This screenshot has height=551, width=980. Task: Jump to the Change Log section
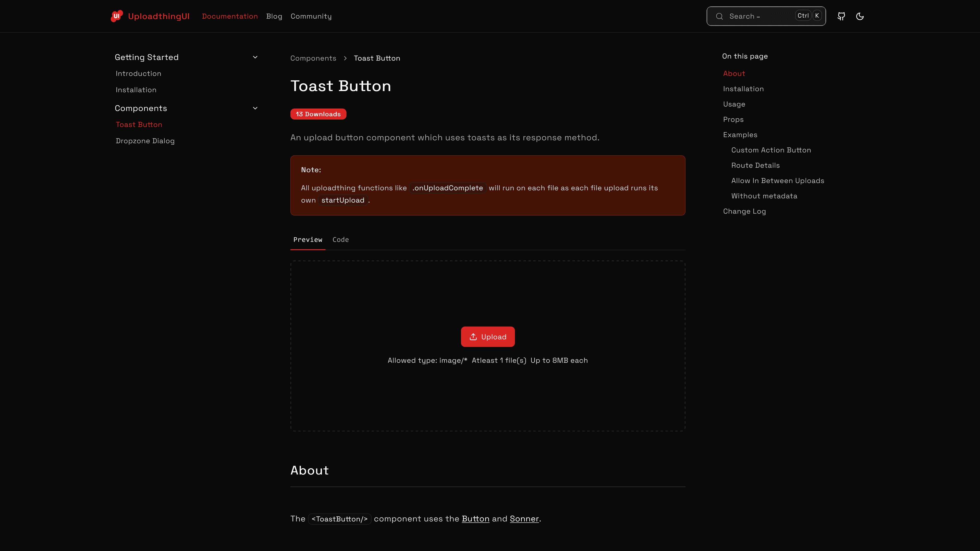point(744,211)
